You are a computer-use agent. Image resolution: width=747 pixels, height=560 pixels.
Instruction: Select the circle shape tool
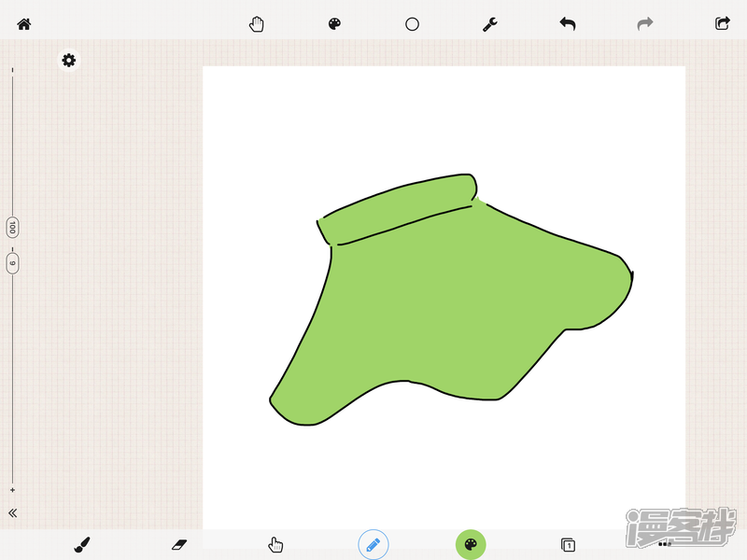[x=412, y=24]
